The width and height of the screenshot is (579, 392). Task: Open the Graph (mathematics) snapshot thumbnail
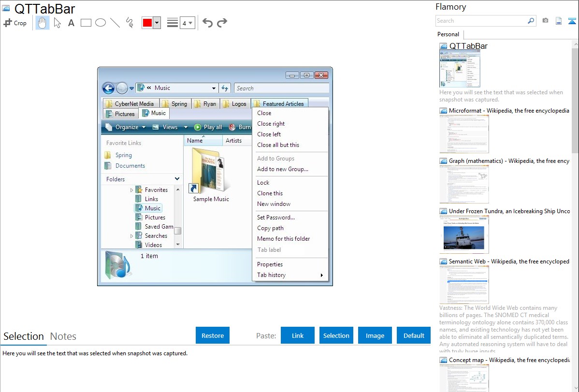pos(464,184)
